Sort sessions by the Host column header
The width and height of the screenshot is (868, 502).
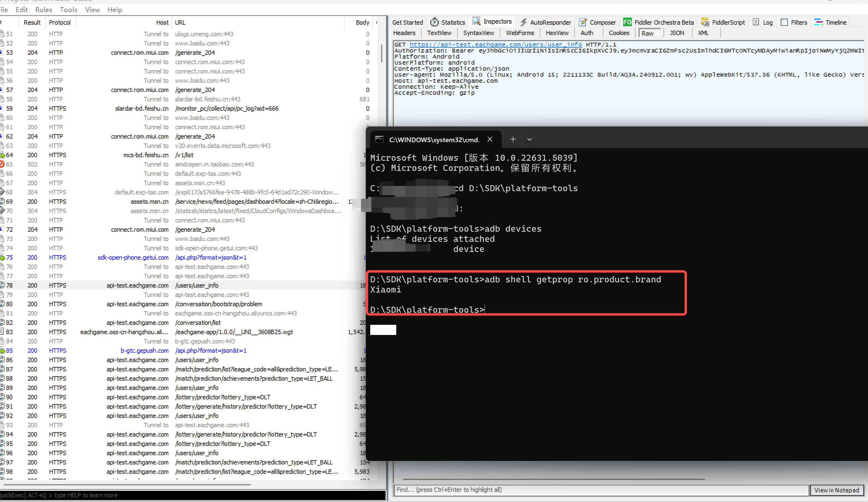[162, 22]
